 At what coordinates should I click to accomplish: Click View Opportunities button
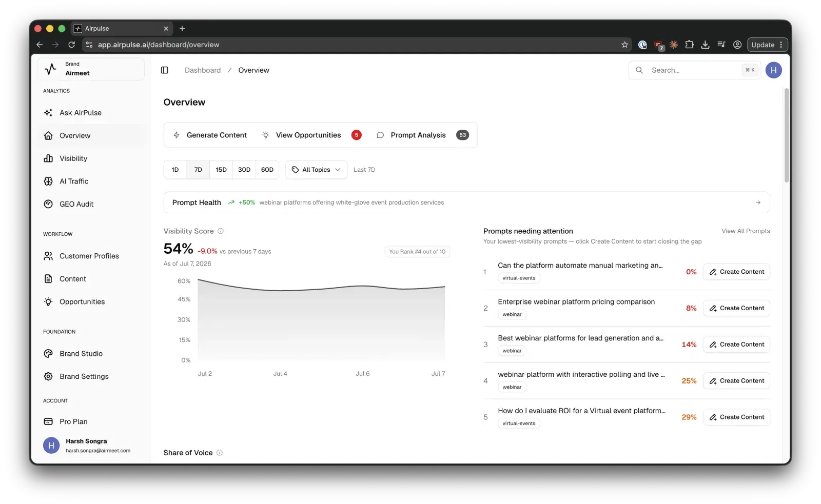pos(312,135)
